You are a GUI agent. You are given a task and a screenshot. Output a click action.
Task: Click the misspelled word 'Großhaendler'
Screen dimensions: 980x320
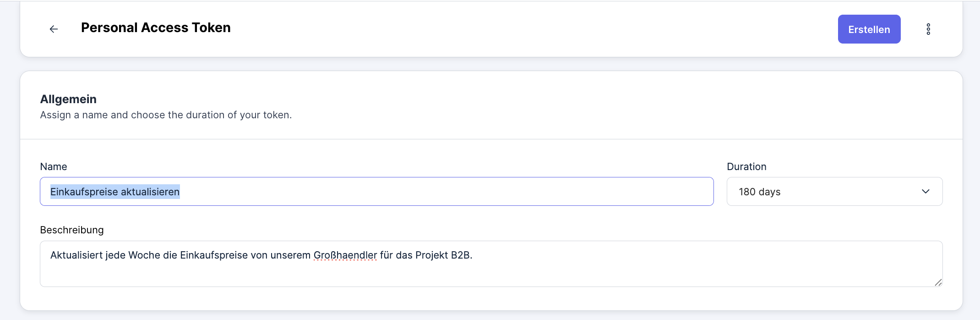(345, 255)
